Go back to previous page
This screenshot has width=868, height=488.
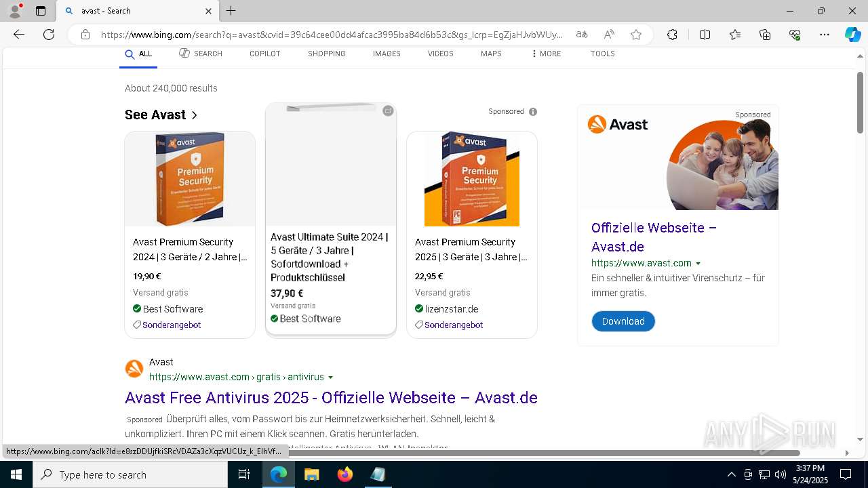point(19,35)
